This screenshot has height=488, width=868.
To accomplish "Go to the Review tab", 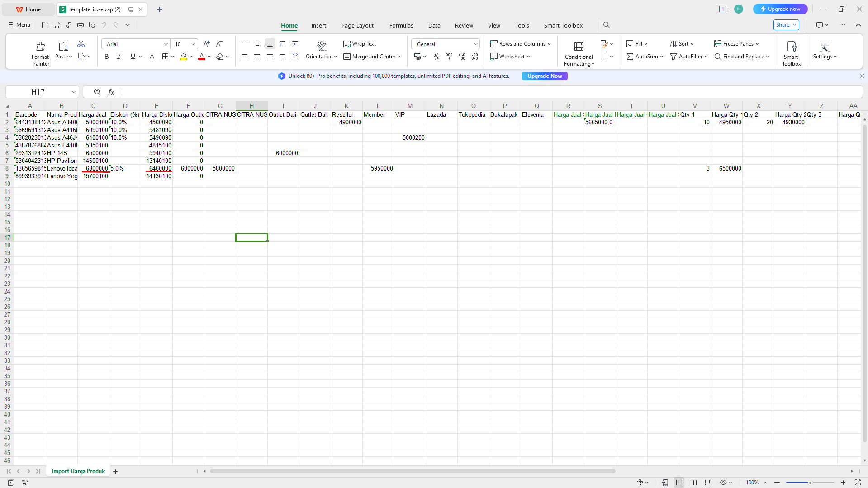I will coord(464,25).
